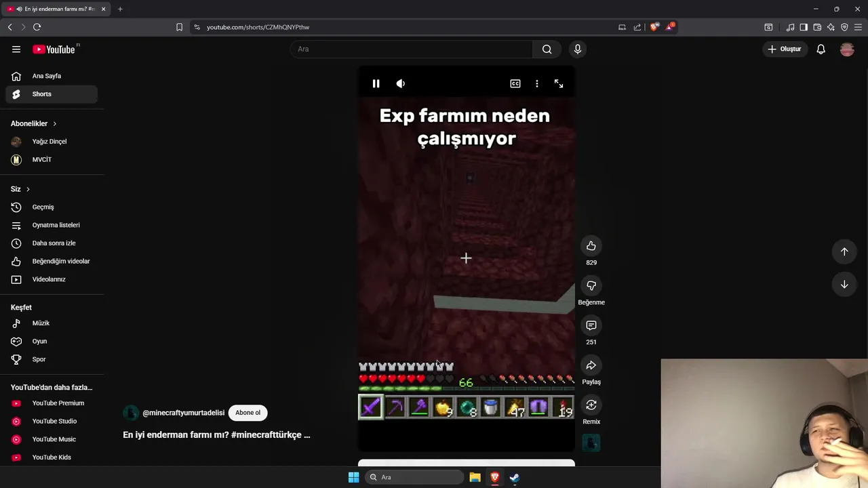Open the Short's three-dot options menu

click(x=537, y=83)
